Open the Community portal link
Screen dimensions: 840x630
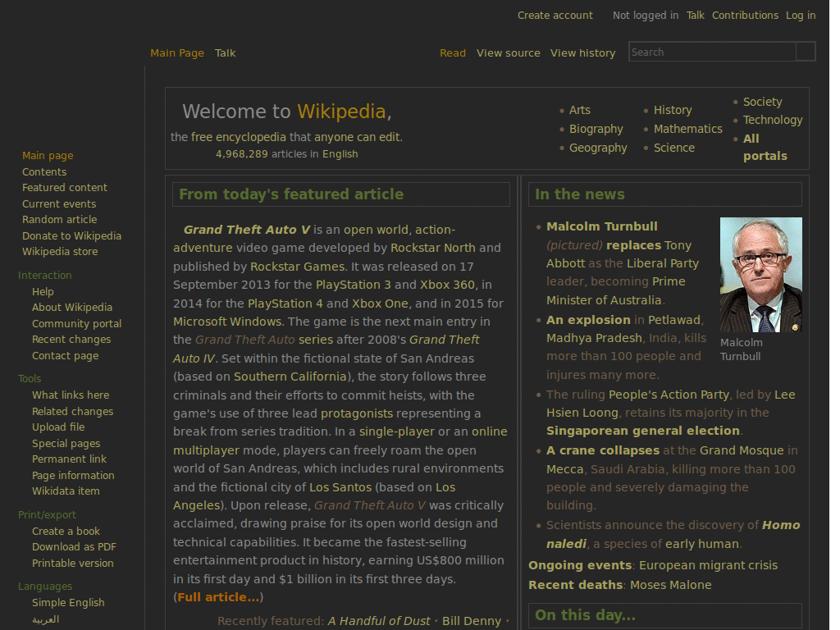coord(76,324)
